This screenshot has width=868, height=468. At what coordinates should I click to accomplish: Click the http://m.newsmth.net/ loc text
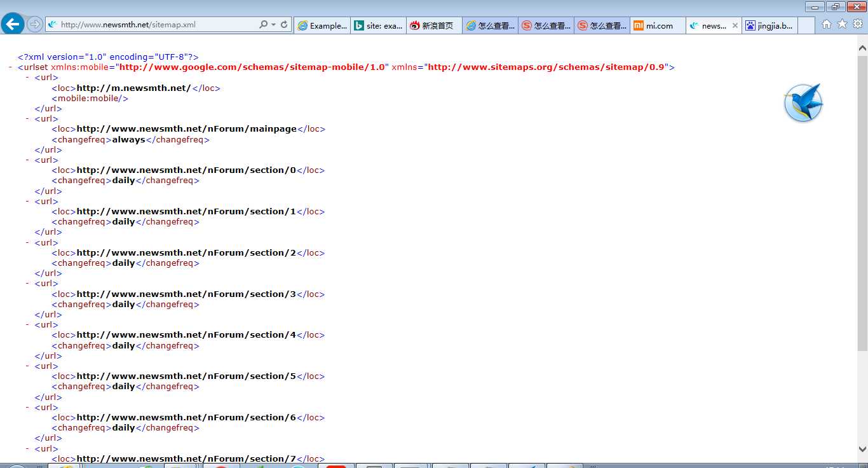coord(133,88)
